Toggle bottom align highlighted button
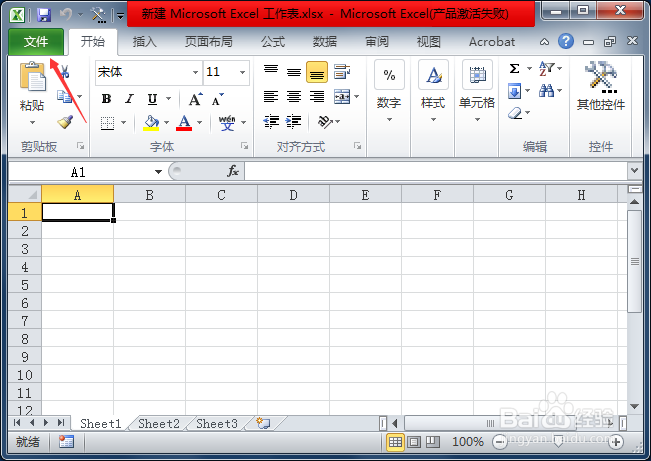Screen dimensions: 651x461 point(317,72)
